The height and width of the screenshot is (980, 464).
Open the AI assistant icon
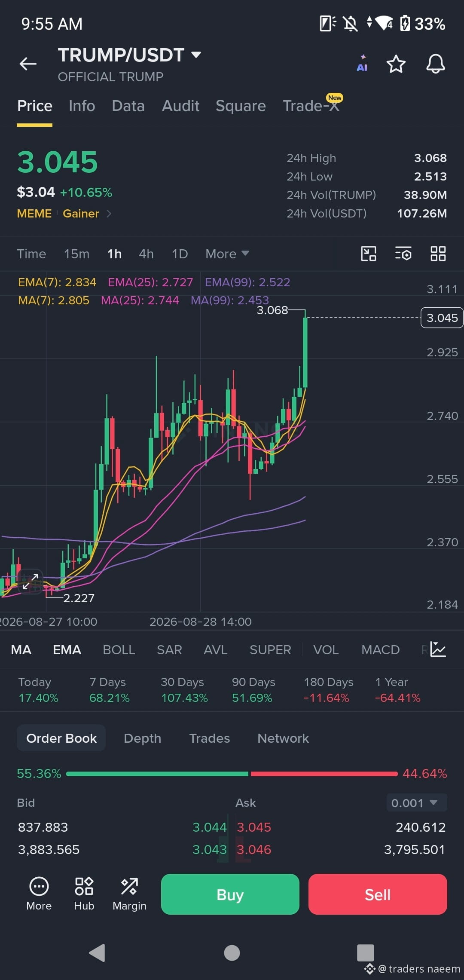click(362, 64)
